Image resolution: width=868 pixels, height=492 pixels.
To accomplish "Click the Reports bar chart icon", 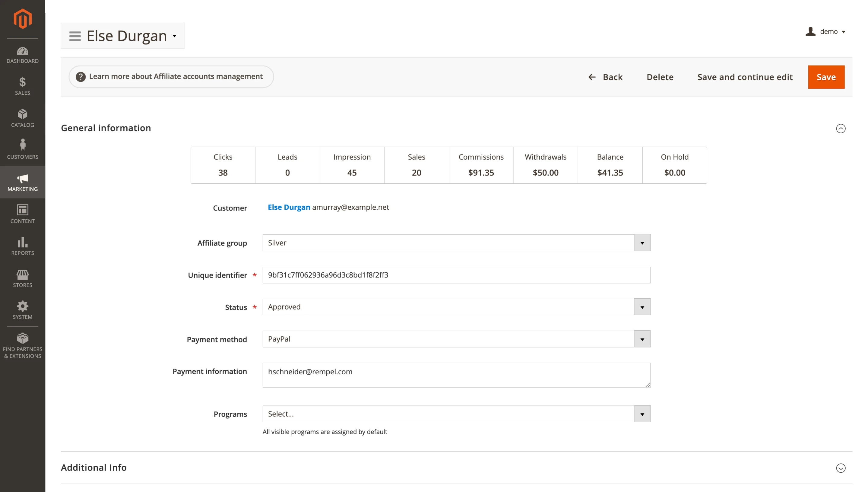I will [x=22, y=245].
